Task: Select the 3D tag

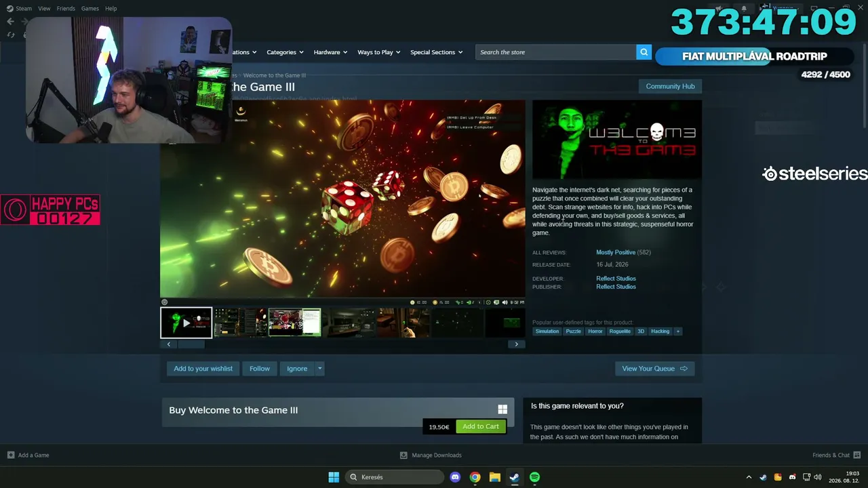Action: [641, 331]
